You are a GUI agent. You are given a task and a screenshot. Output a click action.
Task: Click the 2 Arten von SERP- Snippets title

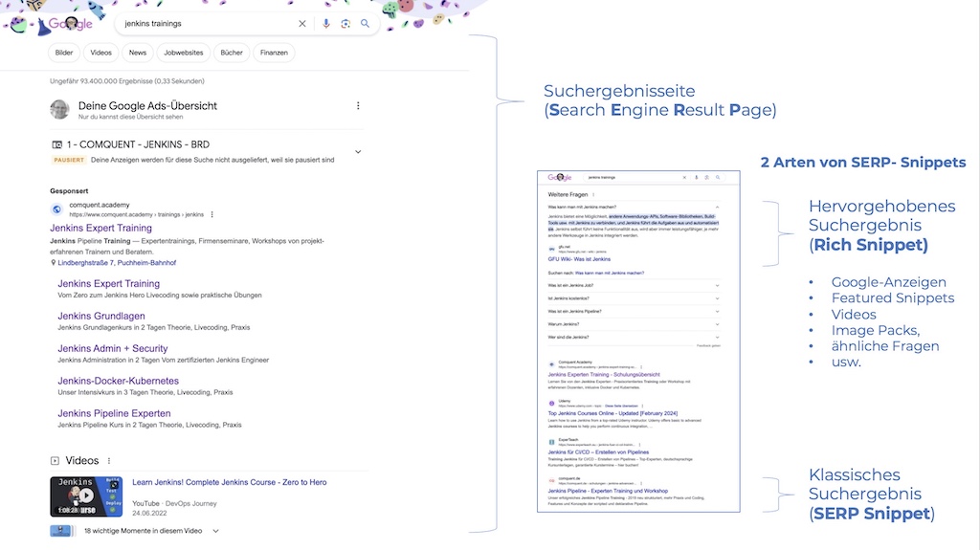(x=863, y=163)
